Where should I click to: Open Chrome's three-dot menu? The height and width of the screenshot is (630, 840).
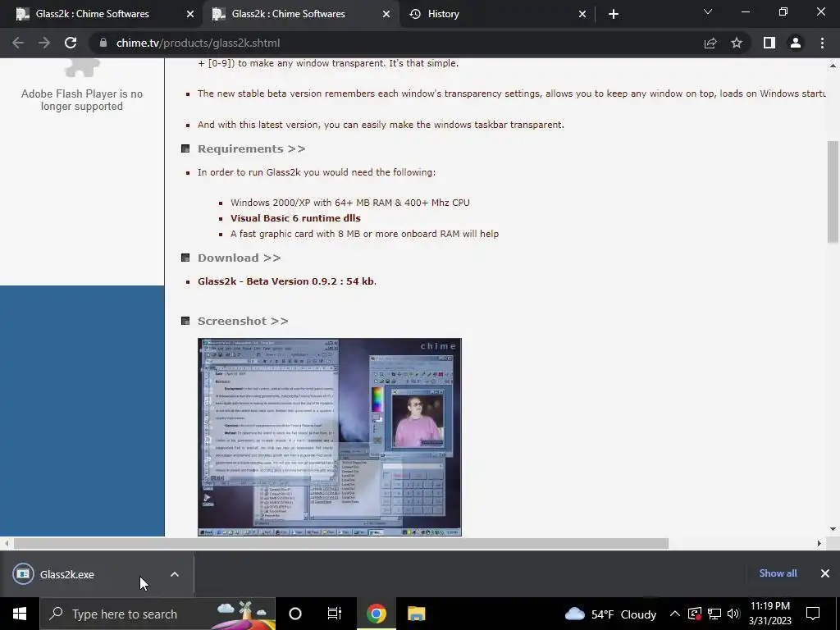822,43
